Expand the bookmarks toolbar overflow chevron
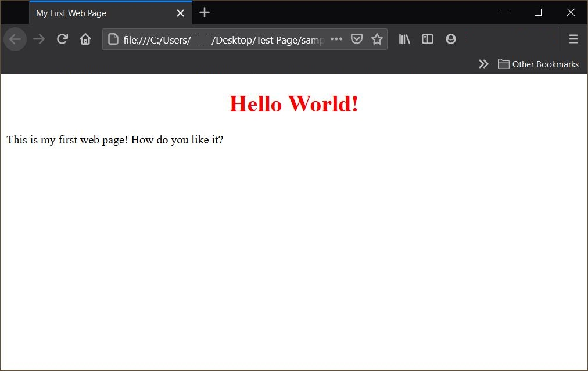 483,64
